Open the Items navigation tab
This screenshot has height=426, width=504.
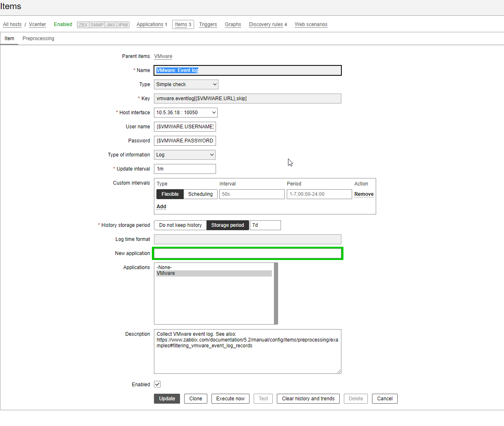[x=183, y=24]
